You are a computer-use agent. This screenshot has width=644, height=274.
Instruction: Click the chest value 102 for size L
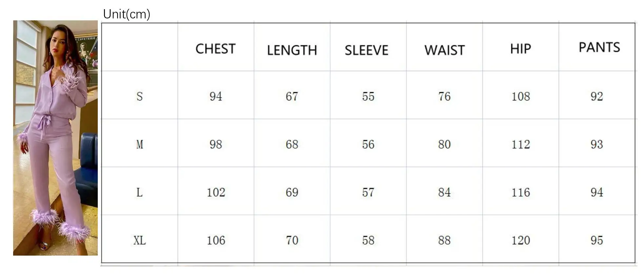click(x=216, y=193)
